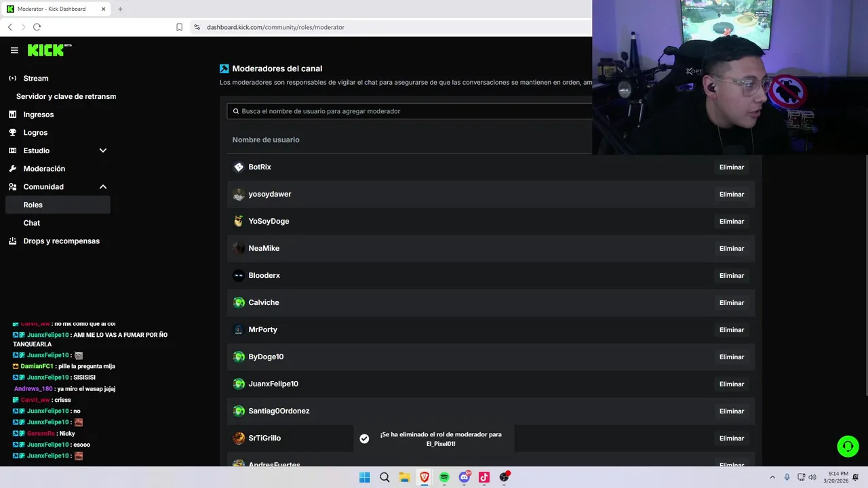Select the Moderator - Kick Dashboard tab

pos(56,9)
